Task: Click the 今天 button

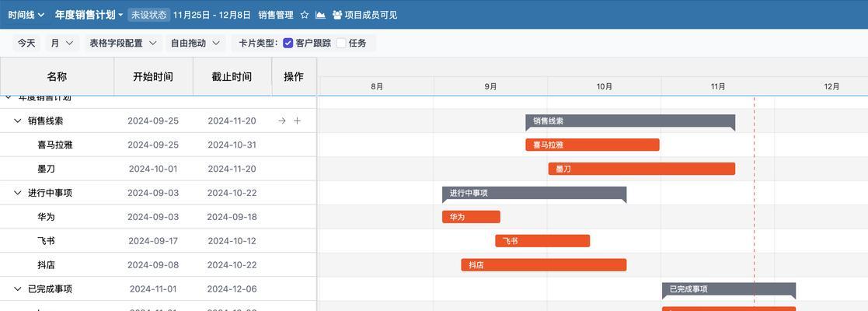Action: pyautogui.click(x=26, y=43)
